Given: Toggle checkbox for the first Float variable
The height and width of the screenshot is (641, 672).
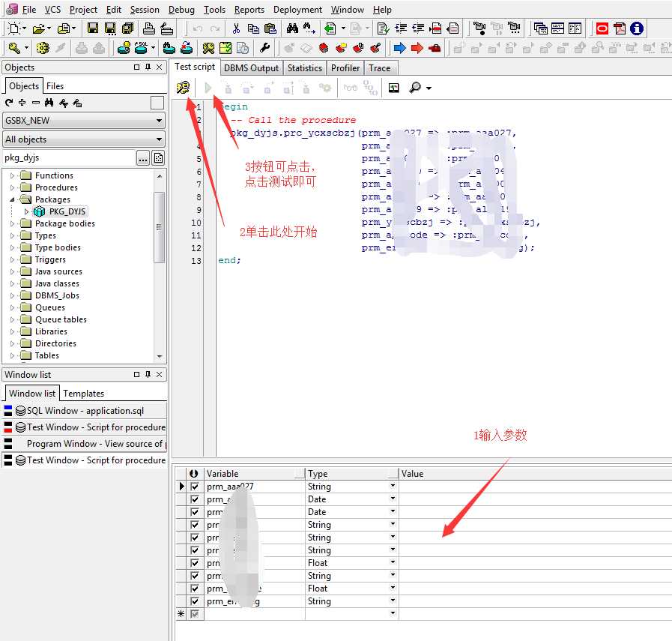Looking at the screenshot, I should (x=196, y=563).
